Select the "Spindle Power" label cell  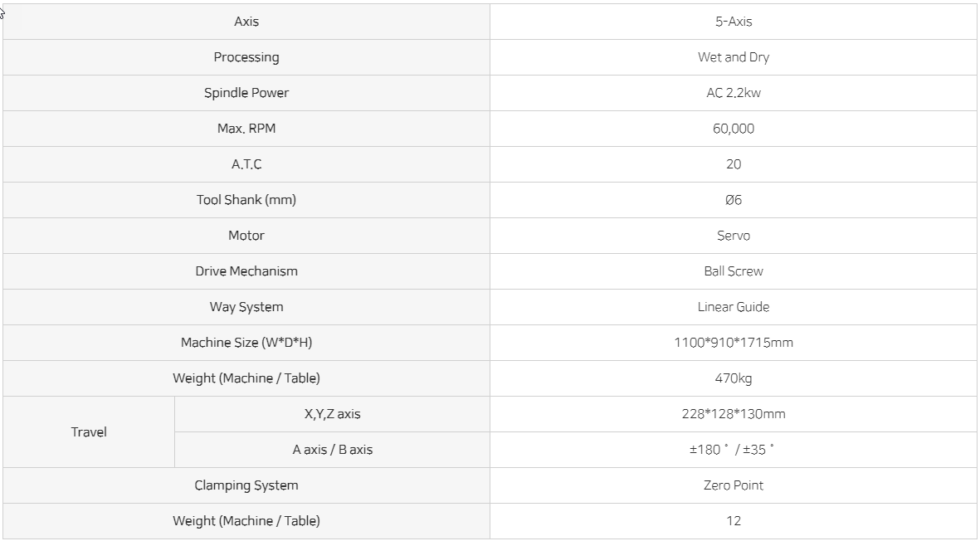click(x=246, y=93)
